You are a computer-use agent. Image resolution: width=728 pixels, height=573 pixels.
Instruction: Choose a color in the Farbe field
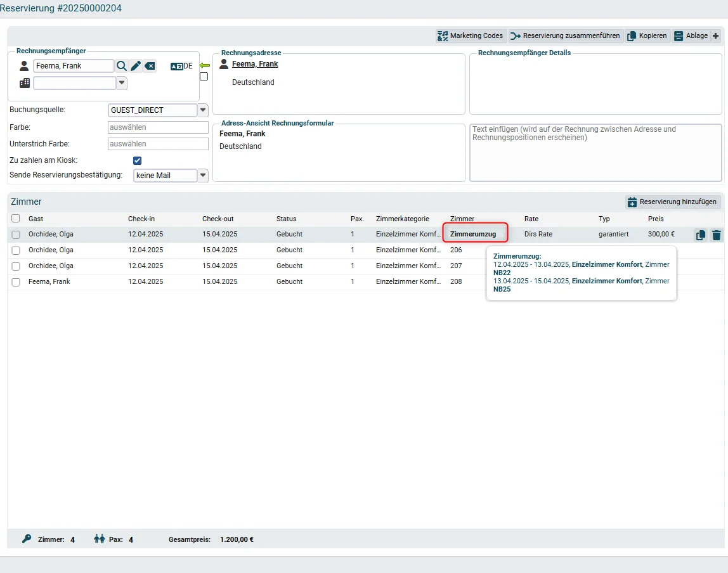click(x=158, y=127)
